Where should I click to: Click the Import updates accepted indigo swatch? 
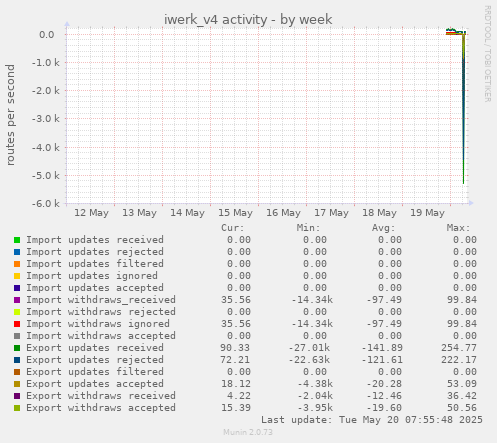pyautogui.click(x=17, y=288)
